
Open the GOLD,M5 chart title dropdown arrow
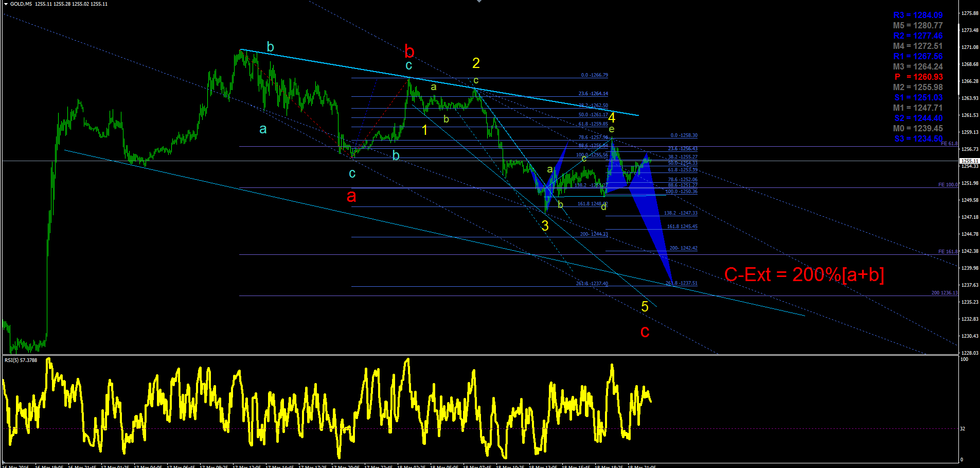[6, 4]
